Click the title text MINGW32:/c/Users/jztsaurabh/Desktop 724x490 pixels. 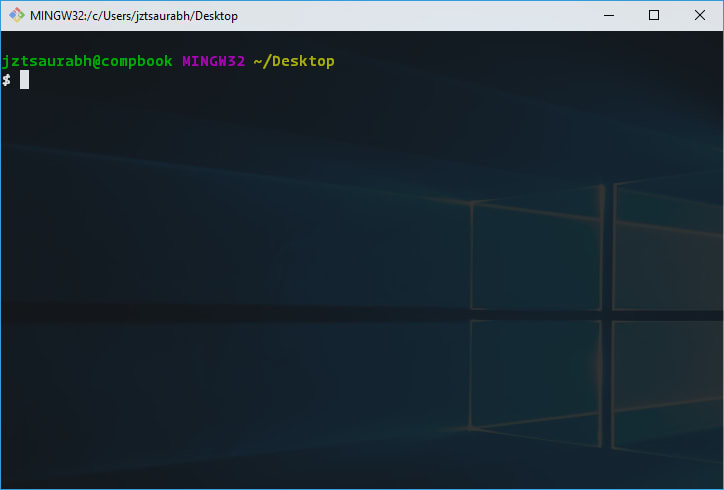(x=134, y=16)
